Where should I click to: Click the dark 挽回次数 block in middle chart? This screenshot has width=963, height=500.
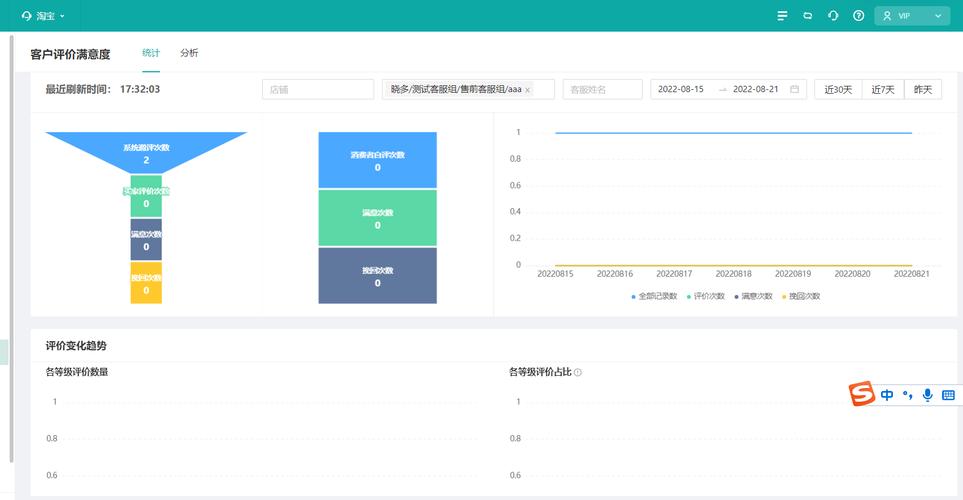[378, 276]
